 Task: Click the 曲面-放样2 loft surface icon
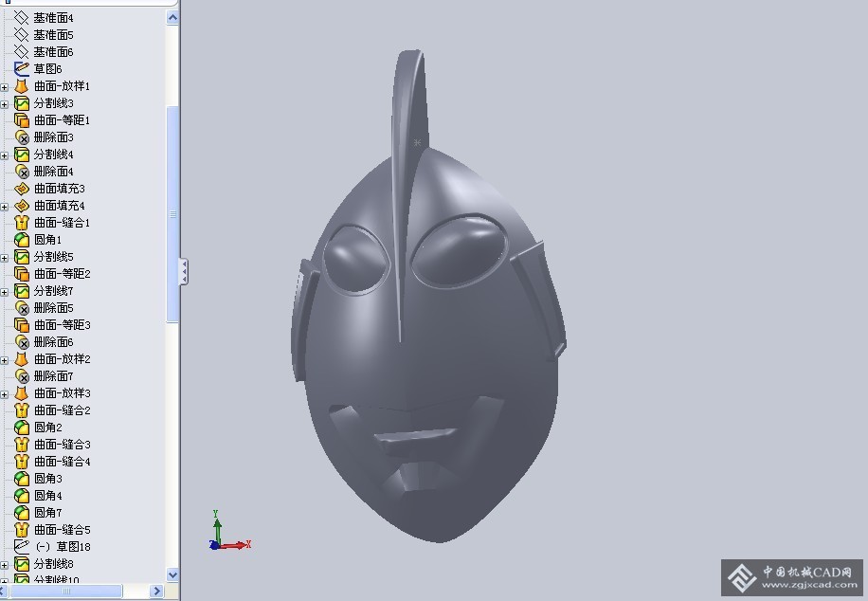tap(21, 359)
